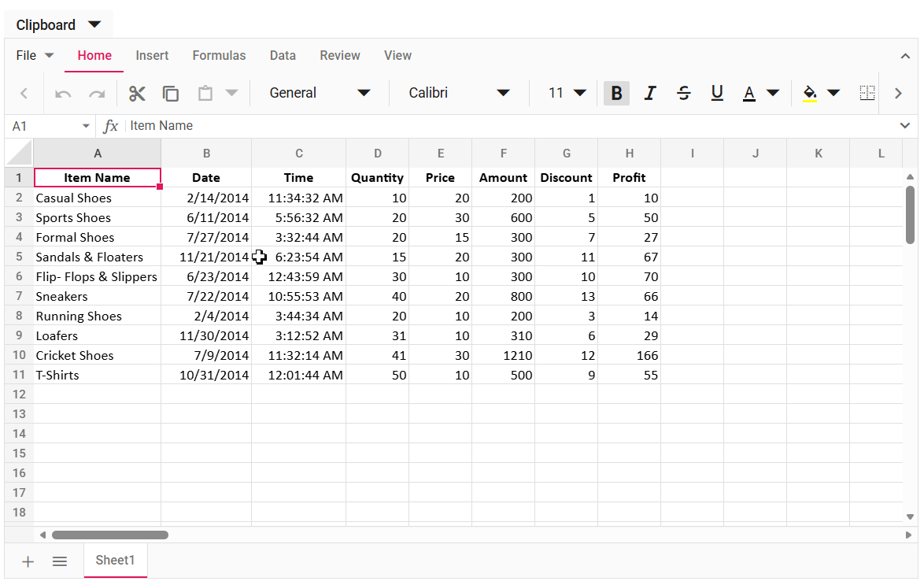Click the formula bar input field
924x585 pixels.
[504, 126]
